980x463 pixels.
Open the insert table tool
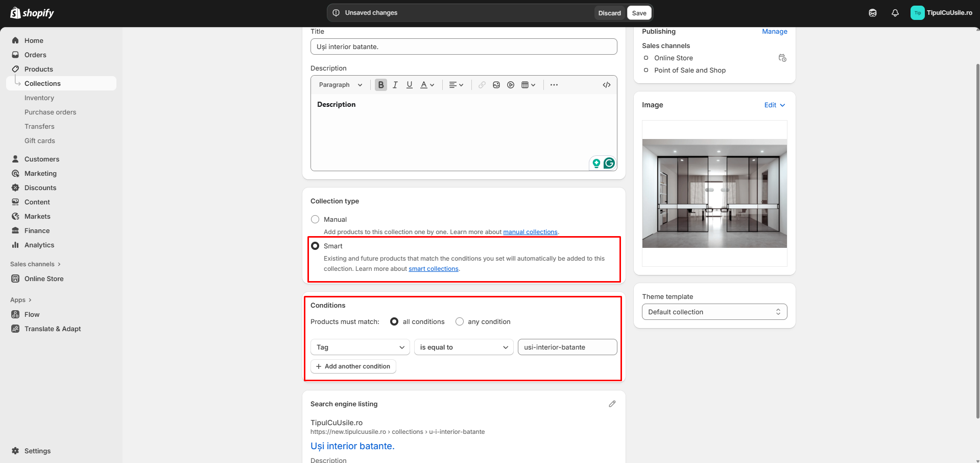tap(528, 85)
